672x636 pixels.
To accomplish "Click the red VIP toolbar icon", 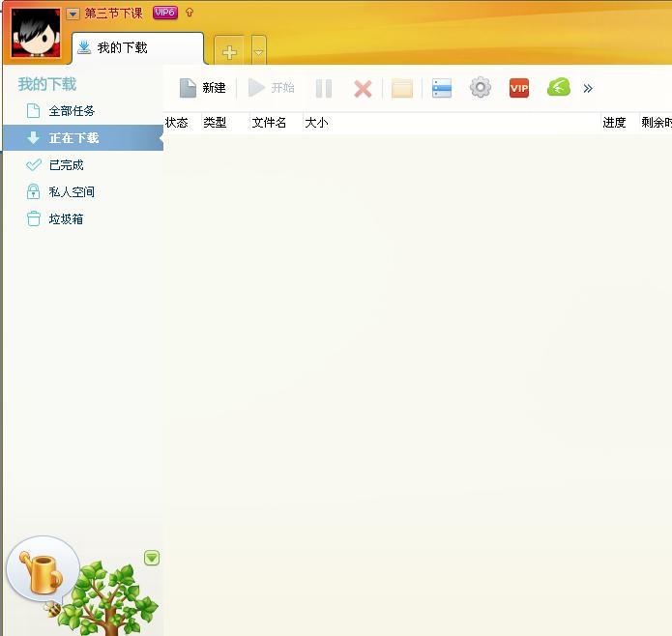I will 519,88.
